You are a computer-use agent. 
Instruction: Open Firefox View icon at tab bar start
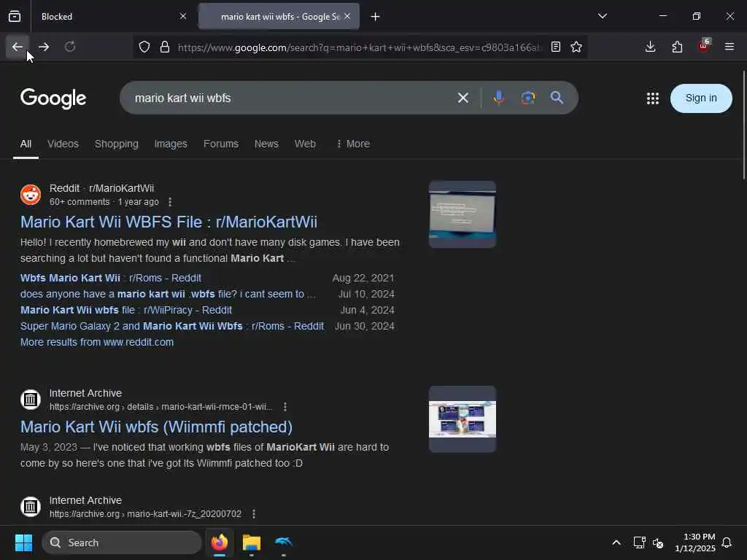(15, 17)
